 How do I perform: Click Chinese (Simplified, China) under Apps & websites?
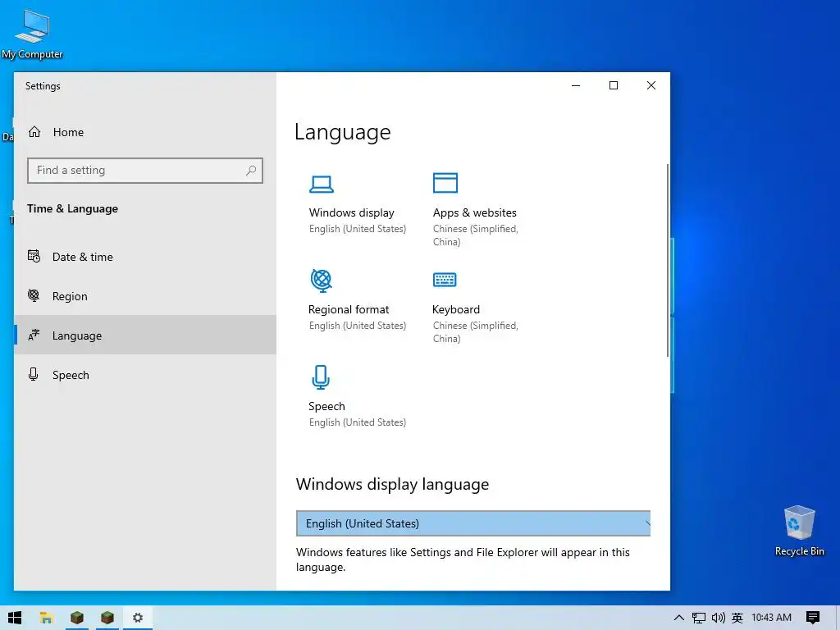click(475, 235)
